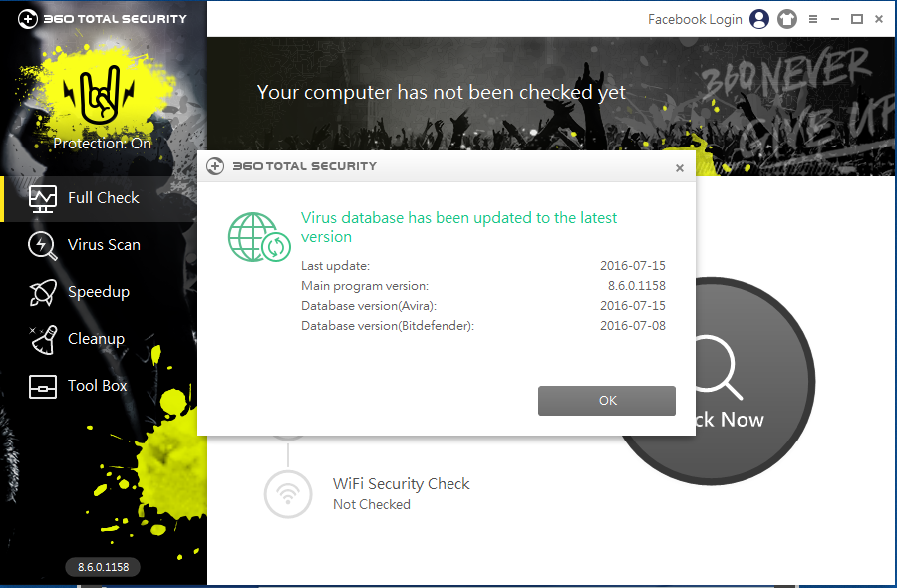Click the Virus Scan lightning magnifier icon
This screenshot has width=897, height=588.
pyautogui.click(x=43, y=246)
